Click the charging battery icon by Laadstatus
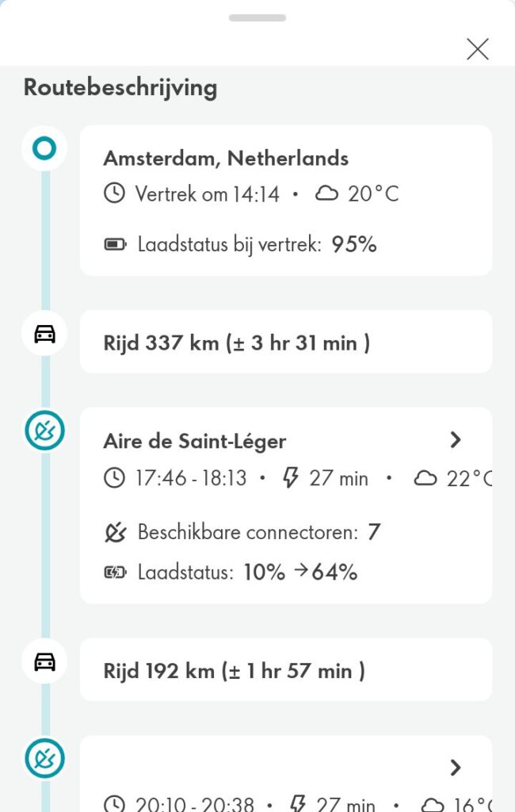This screenshot has width=515, height=812. pyautogui.click(x=116, y=572)
